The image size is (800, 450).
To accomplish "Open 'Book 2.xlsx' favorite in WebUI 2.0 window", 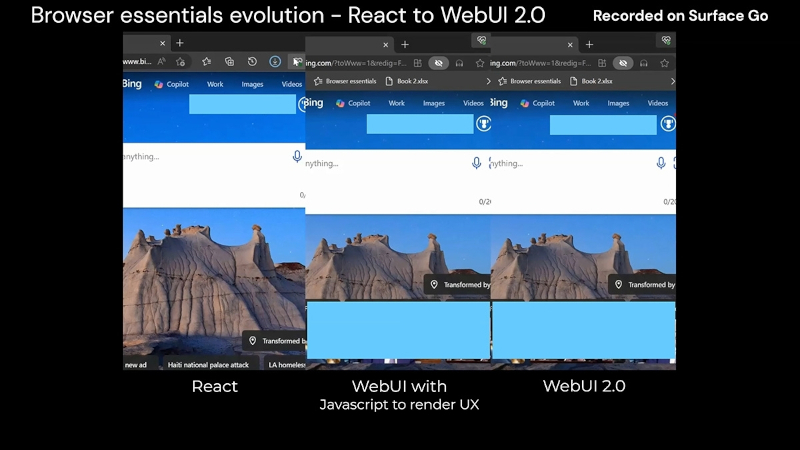I will click(591, 81).
